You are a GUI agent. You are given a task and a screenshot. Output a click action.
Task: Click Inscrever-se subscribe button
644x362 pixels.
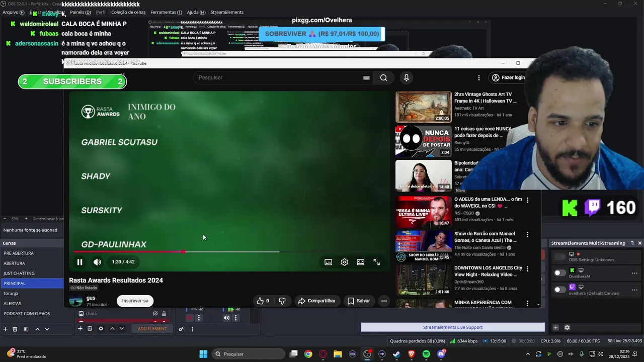(135, 301)
